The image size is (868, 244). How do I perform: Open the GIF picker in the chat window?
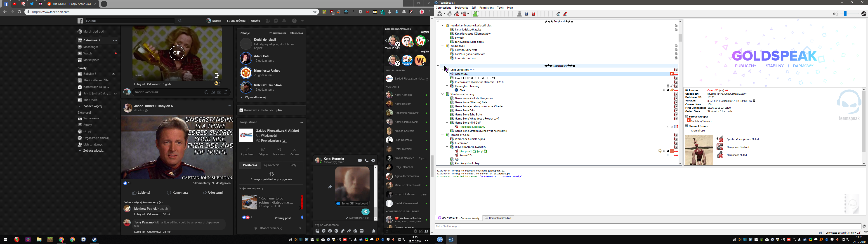(x=330, y=231)
